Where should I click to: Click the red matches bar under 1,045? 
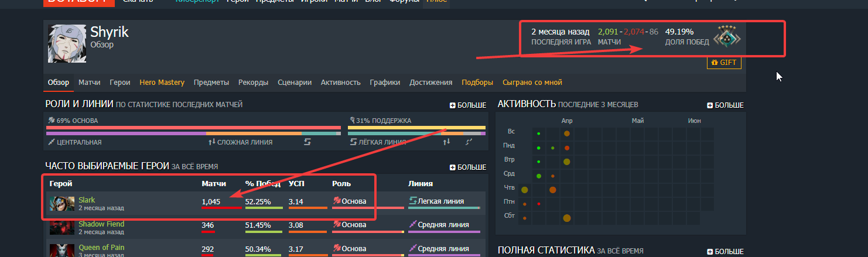click(x=221, y=208)
